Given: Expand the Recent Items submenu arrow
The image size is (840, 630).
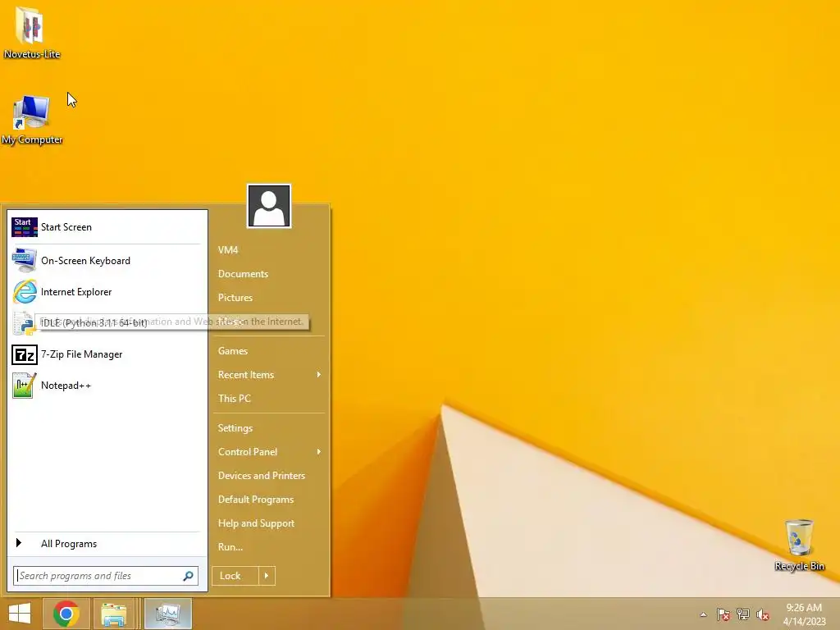Looking at the screenshot, I should 319,374.
